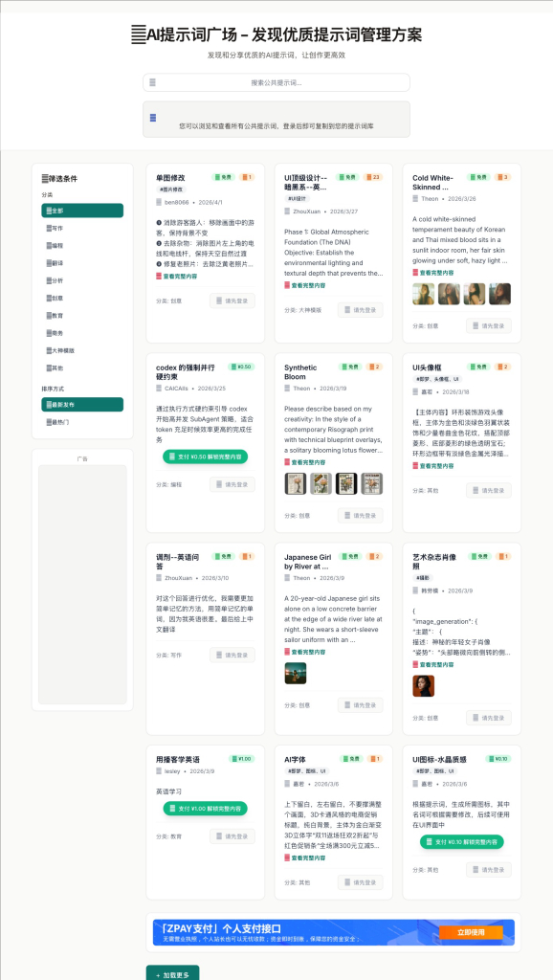Viewport: 553px width, 980px height.
Task: View full content of UI头像框 prompt
Action: pyautogui.click(x=433, y=466)
